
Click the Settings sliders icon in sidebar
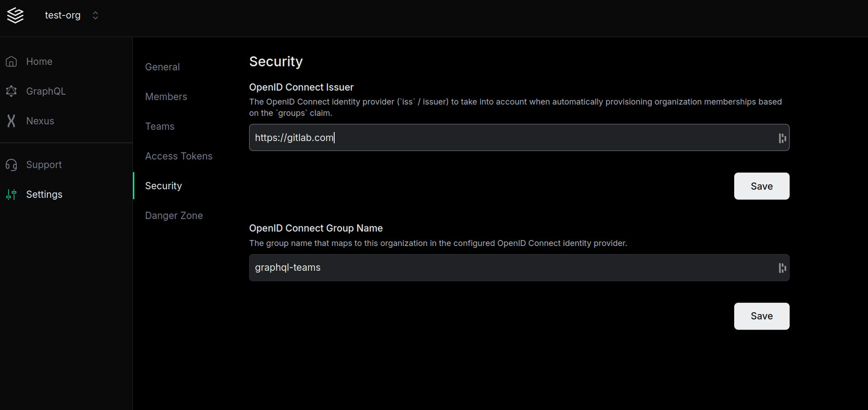[11, 194]
